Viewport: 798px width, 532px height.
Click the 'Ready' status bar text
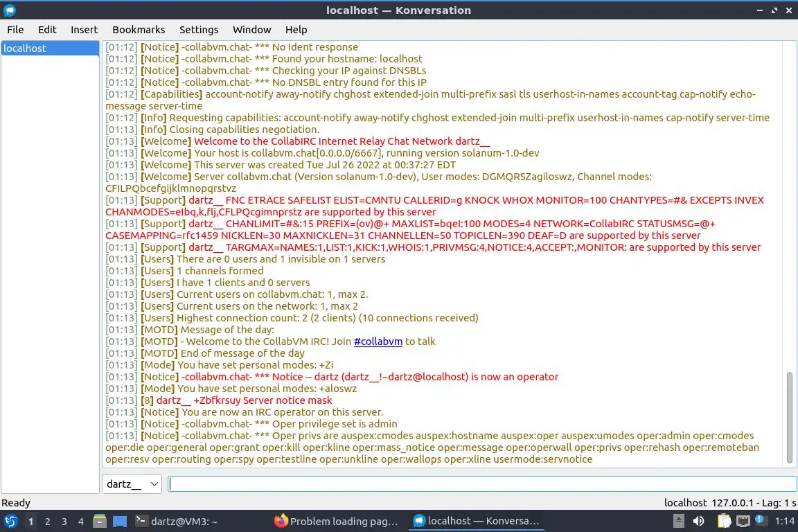click(x=16, y=503)
